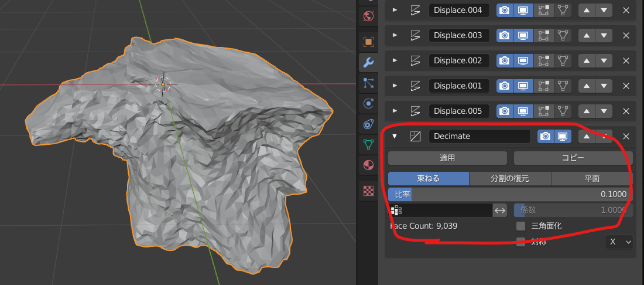Switch to 平面 planar mode

coord(592,178)
